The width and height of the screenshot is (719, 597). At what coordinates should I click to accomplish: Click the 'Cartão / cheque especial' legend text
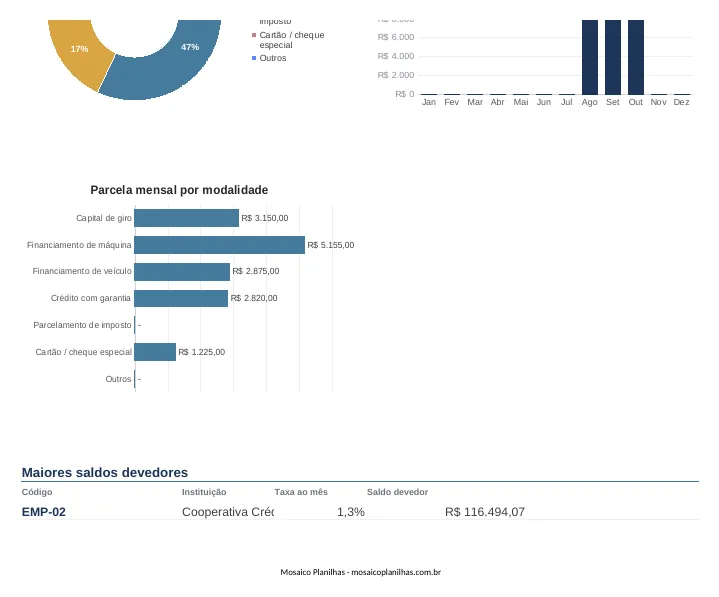[x=292, y=40]
